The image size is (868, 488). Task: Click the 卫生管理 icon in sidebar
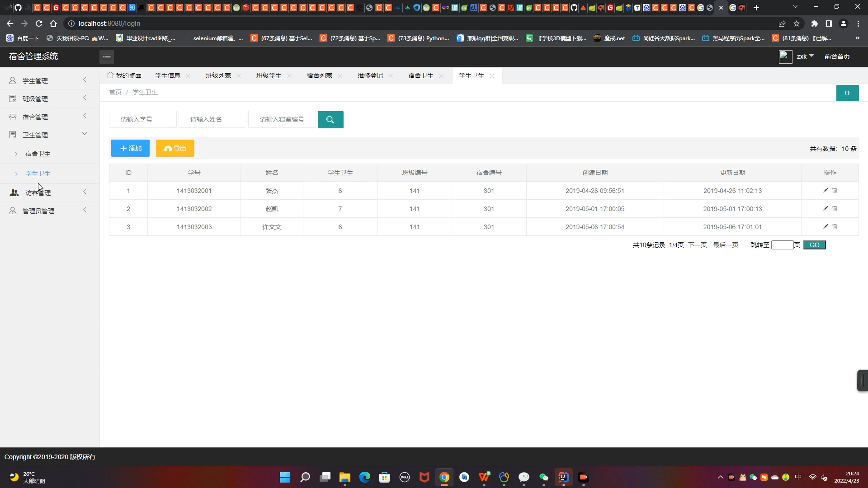(x=13, y=134)
